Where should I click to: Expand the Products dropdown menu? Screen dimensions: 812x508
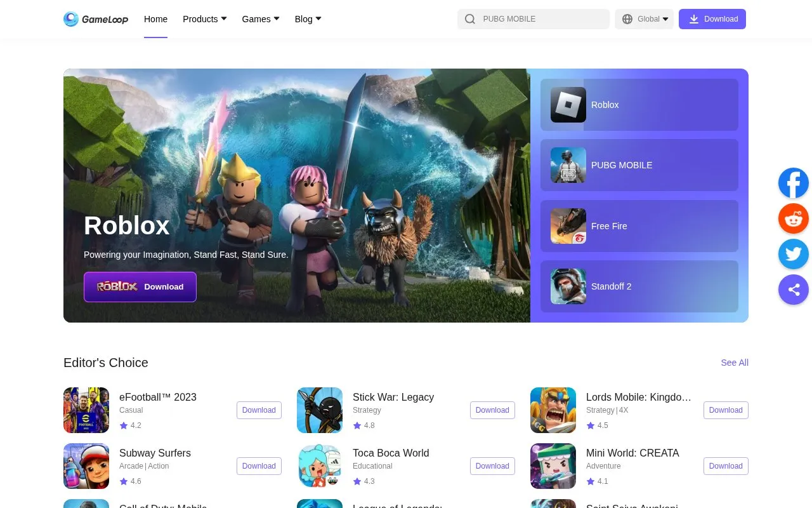pos(204,19)
